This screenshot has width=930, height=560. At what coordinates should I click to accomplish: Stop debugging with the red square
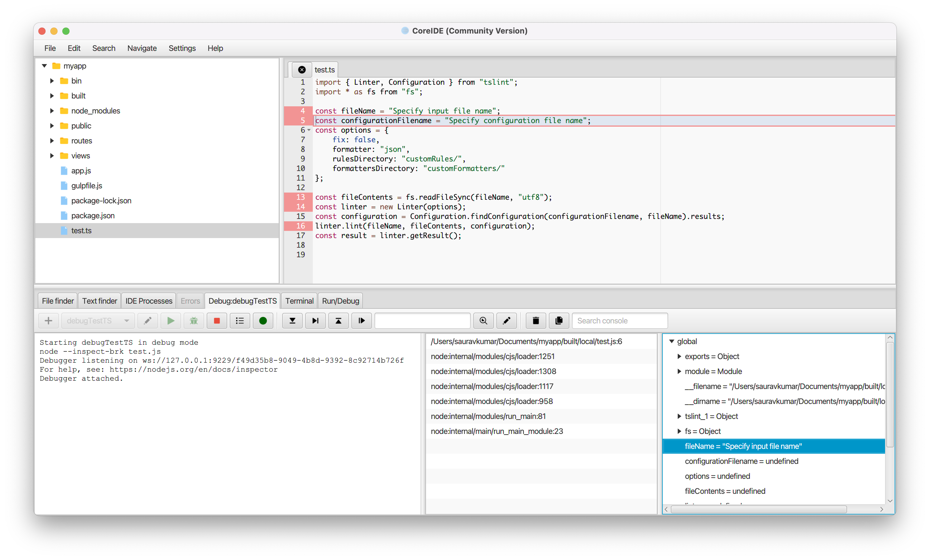tap(217, 321)
